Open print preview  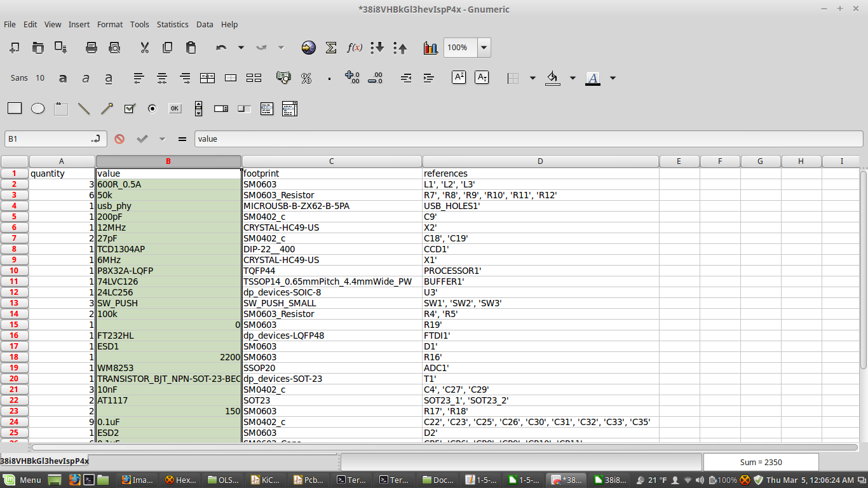pos(114,48)
